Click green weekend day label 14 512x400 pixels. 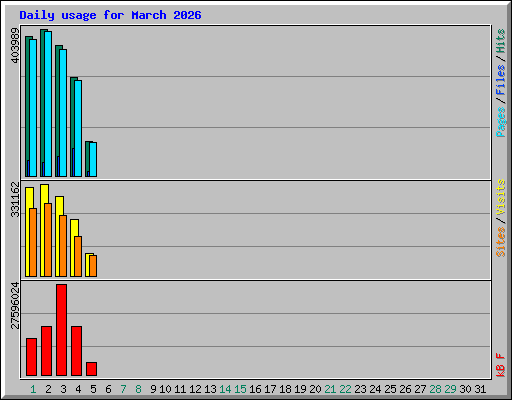pyautogui.click(x=225, y=389)
